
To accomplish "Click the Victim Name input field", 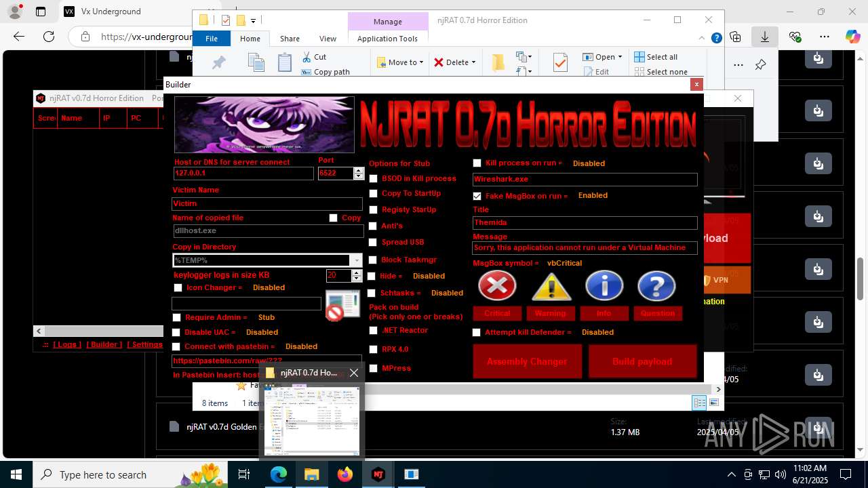I will [267, 203].
